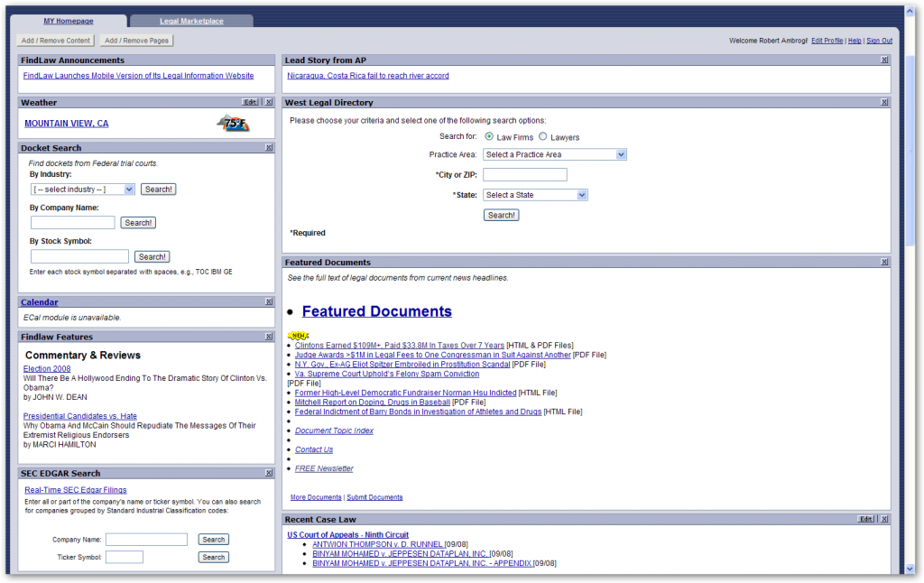Close the FindLaw Announcements module
The image size is (924, 583).
[x=269, y=60]
